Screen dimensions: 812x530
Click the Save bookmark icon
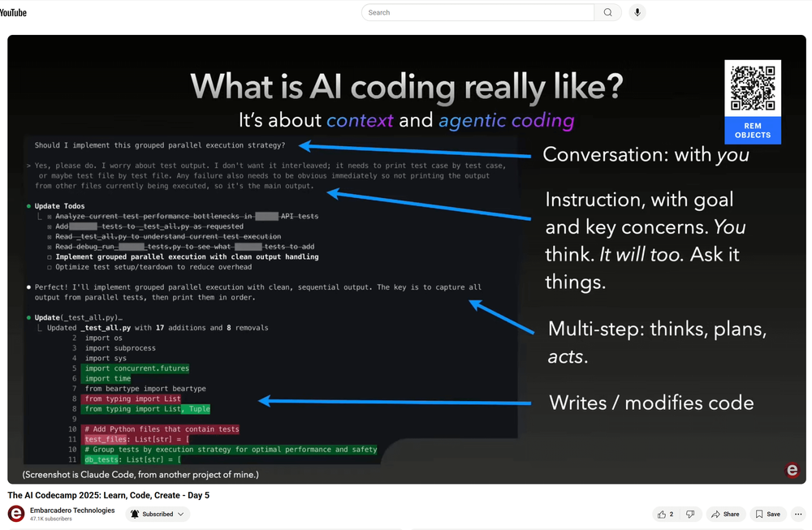pyautogui.click(x=758, y=514)
